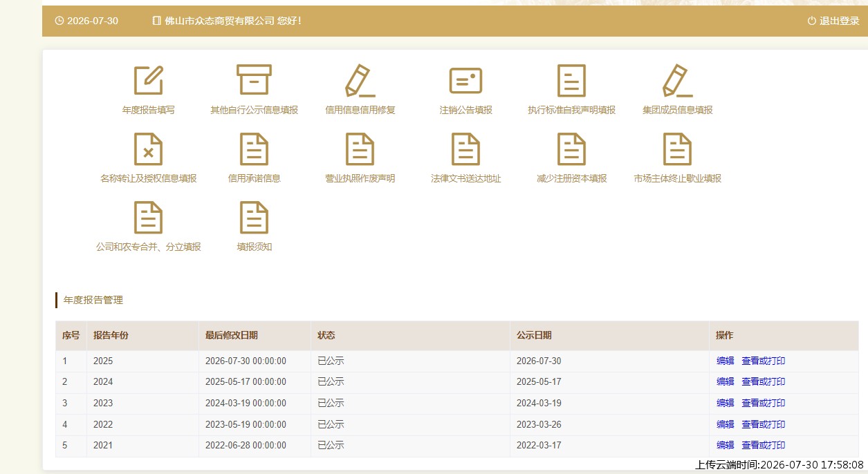Open the 注销公告填报 card icon
The width and height of the screenshot is (868, 474).
point(465,81)
